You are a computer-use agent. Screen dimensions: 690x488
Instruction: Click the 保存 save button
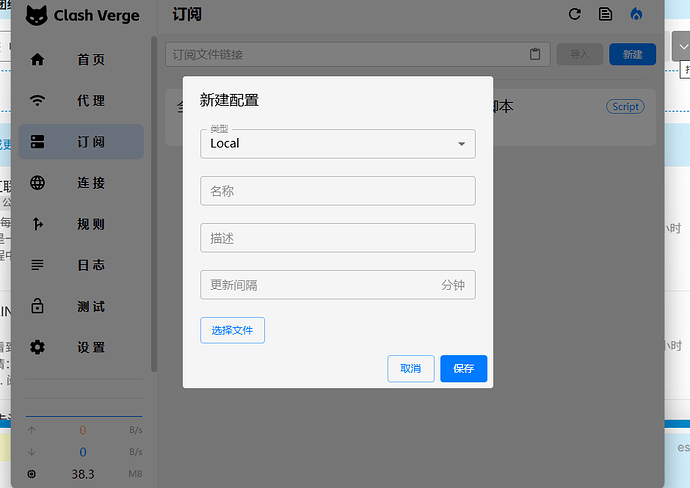coord(464,368)
